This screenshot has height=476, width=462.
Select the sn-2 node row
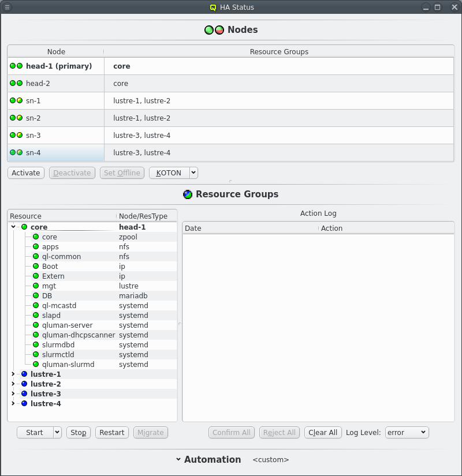click(x=230, y=118)
